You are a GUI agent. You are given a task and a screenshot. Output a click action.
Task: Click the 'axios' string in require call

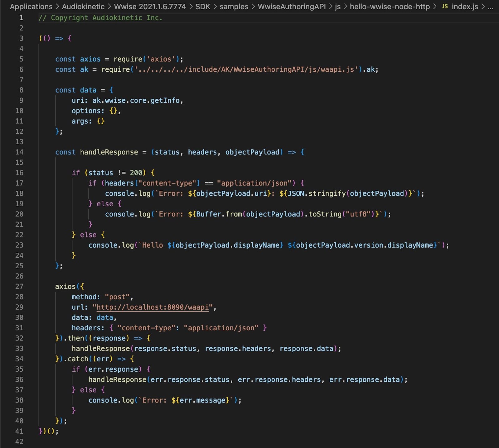tap(161, 59)
